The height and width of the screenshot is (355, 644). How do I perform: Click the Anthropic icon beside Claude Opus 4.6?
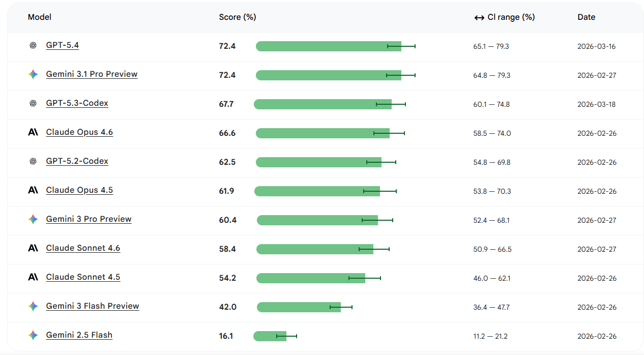point(33,132)
